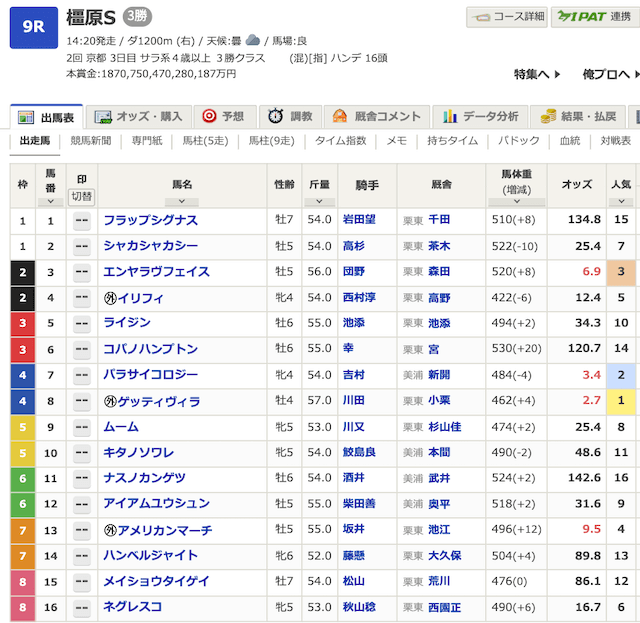Open jockey page for 鮫島良

point(359,452)
